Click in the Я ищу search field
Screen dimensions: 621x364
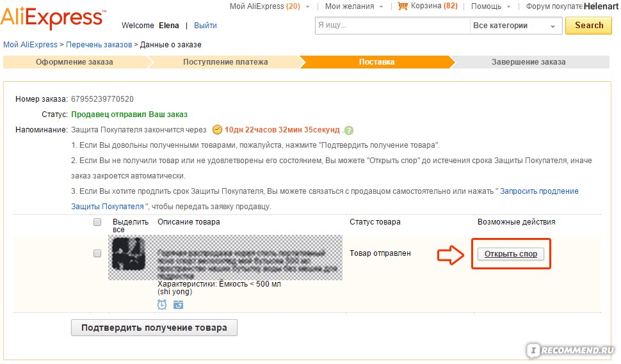(x=392, y=26)
